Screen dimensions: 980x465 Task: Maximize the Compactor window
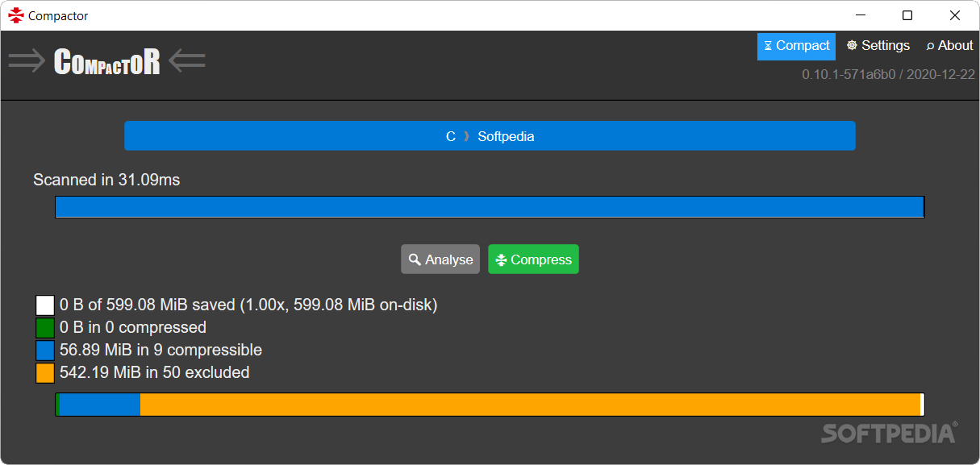[x=907, y=15]
